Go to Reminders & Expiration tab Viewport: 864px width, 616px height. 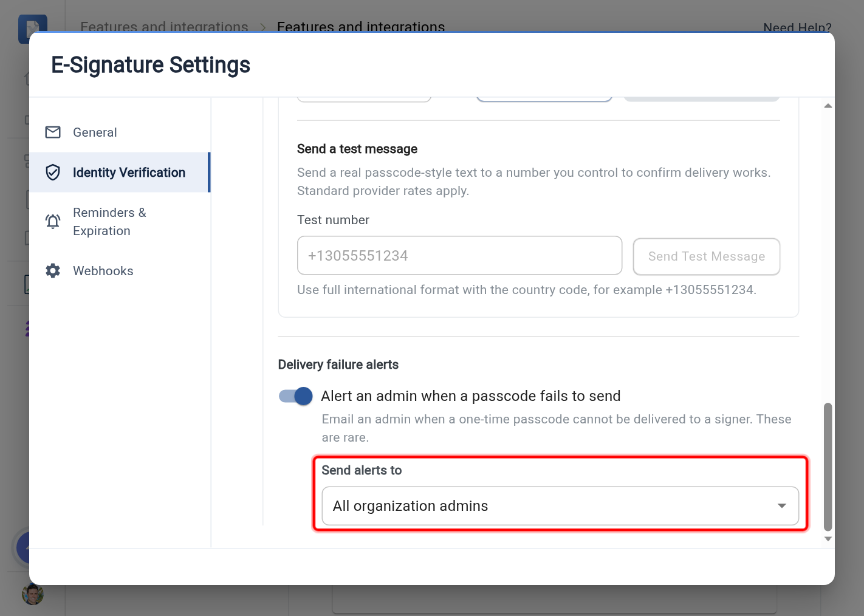(x=120, y=222)
